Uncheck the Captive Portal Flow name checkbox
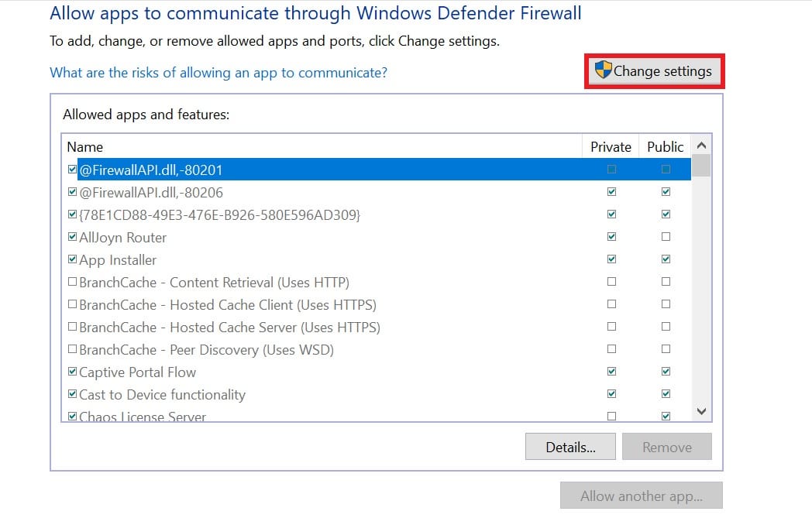812x518 pixels. [x=73, y=372]
